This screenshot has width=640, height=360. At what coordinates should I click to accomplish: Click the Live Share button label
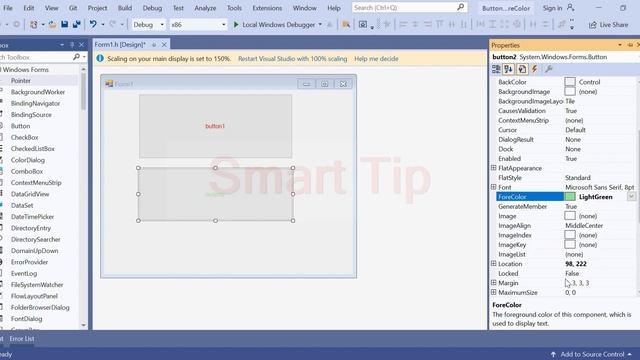(x=614, y=25)
